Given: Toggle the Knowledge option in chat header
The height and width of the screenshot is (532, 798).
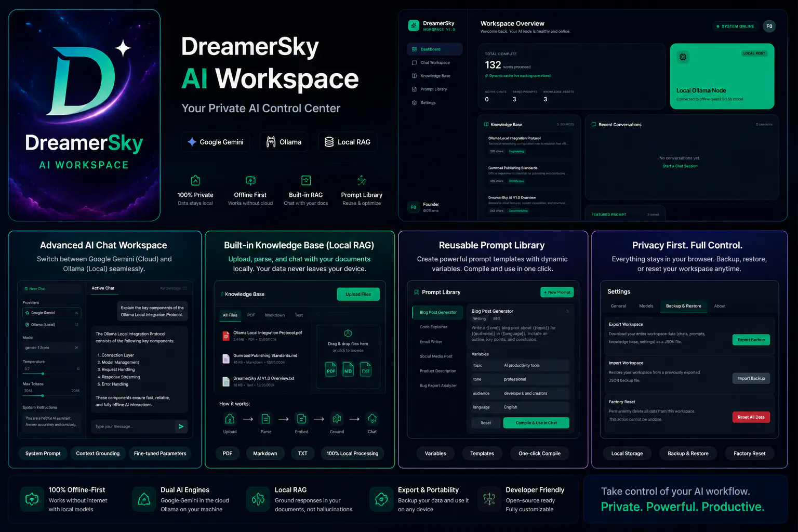Looking at the screenshot, I should tap(174, 288).
